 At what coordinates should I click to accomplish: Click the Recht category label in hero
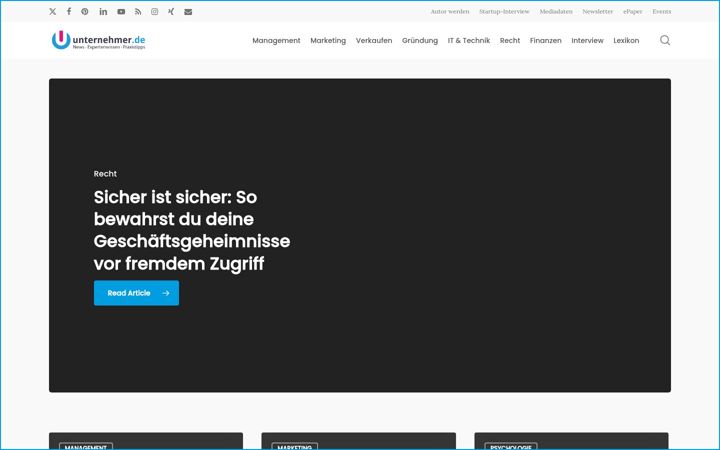pyautogui.click(x=105, y=174)
